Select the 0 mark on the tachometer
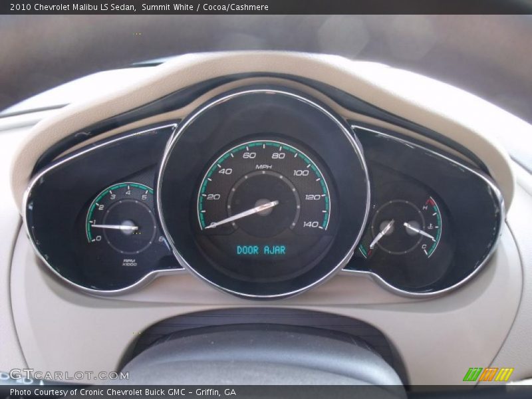Screen dimensions: 532x399 point(98,237)
